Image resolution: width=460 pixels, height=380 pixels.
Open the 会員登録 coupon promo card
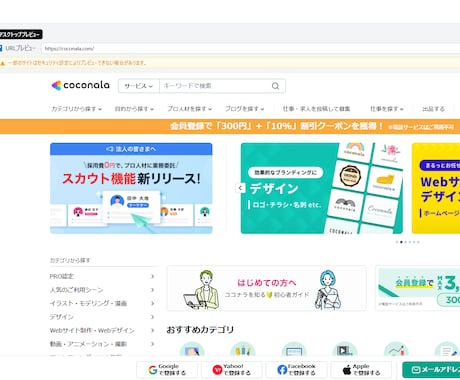pos(418,288)
